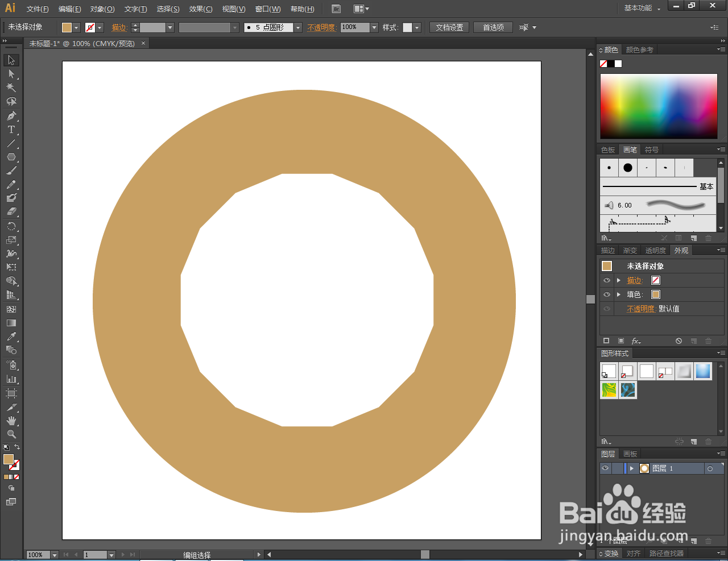Select the Symbol Sprayer tool
Screen dimensions: 728x561
click(x=11, y=365)
